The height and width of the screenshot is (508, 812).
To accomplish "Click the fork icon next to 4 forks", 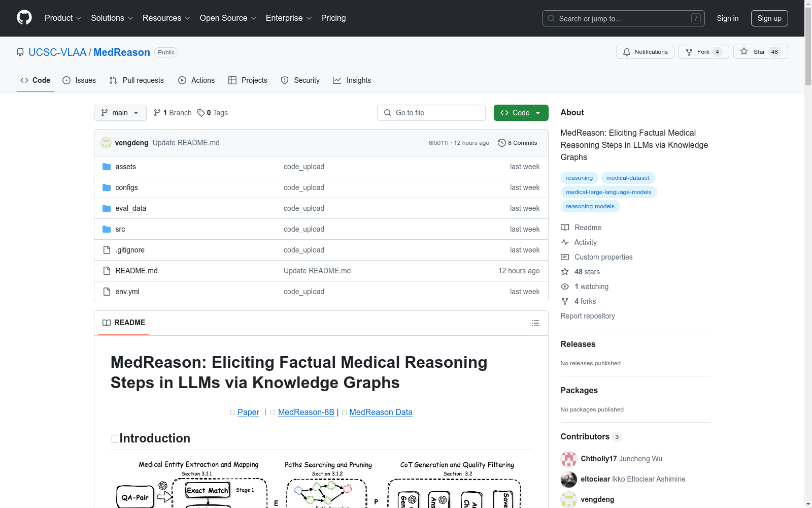I will point(565,301).
